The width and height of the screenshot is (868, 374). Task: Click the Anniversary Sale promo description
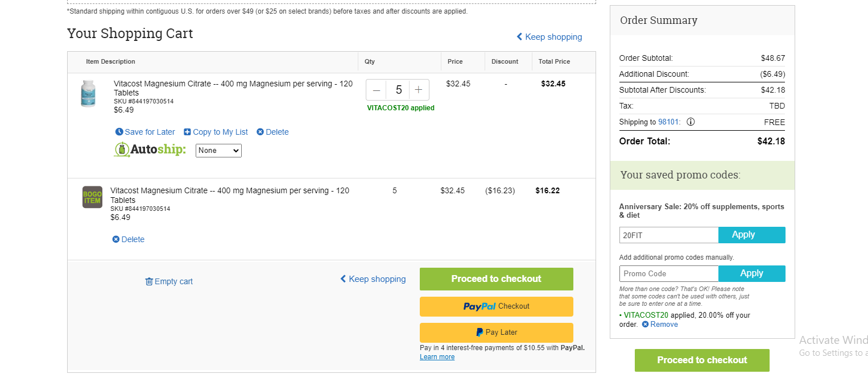701,211
